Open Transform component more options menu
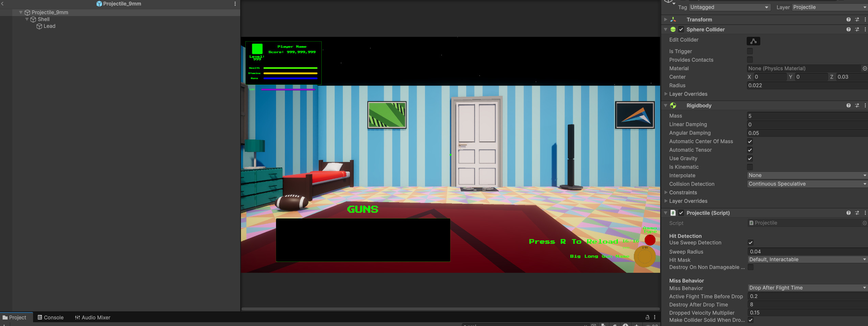 coord(865,19)
